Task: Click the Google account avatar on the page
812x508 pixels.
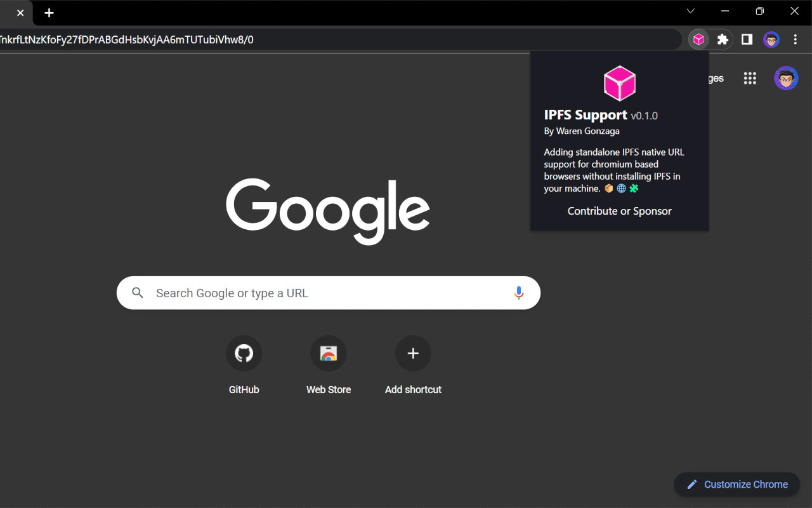Action: click(786, 78)
